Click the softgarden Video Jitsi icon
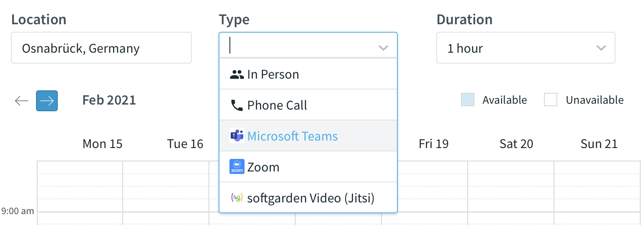Viewport: 644px width, 225px height. click(237, 198)
